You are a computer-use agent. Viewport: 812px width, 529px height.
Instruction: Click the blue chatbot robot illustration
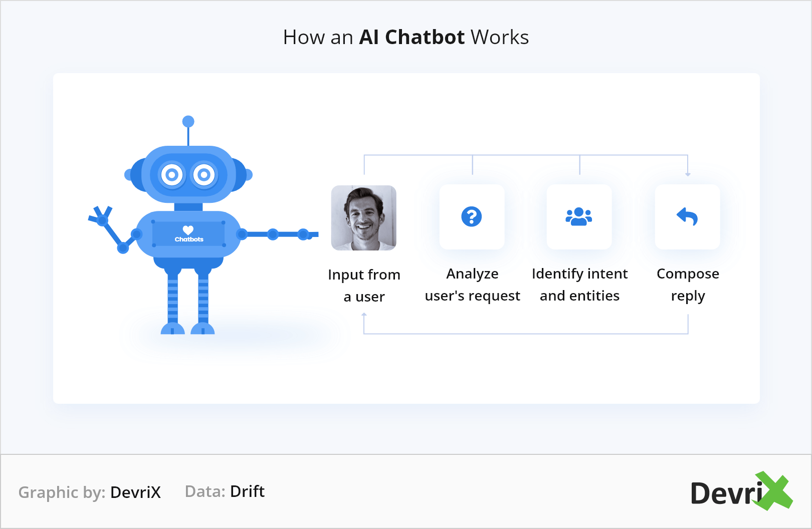(203, 225)
